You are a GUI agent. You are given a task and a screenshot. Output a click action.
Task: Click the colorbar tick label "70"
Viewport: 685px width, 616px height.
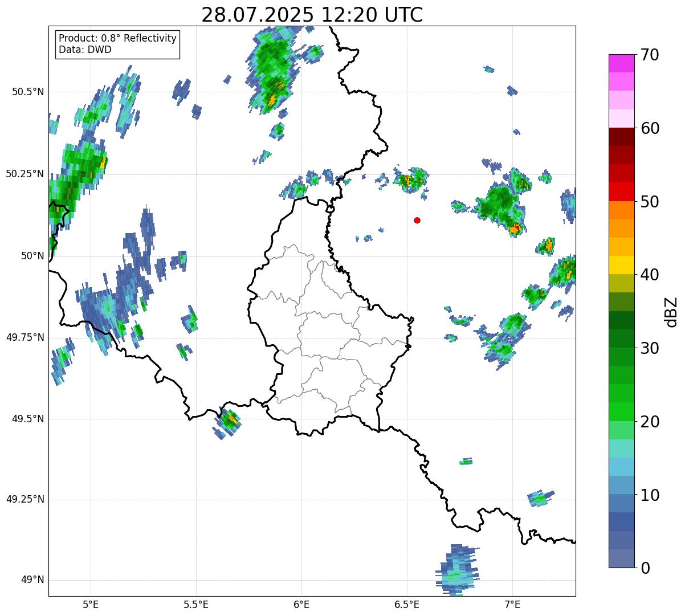point(650,55)
